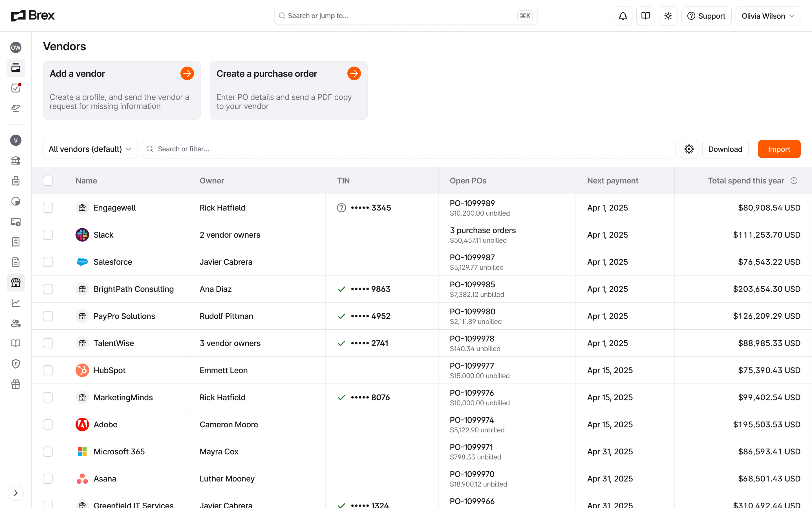The width and height of the screenshot is (812, 508).
Task: Click the Add a vendor arrow icon
Action: [x=187, y=73]
